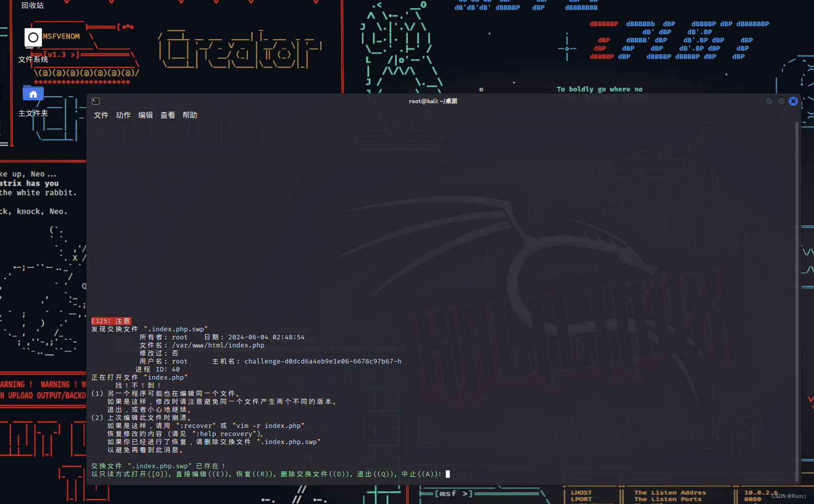Click the date 2024-06-04 02:48:54
Image resolution: width=814 pixels, height=504 pixels.
pyautogui.click(x=266, y=337)
